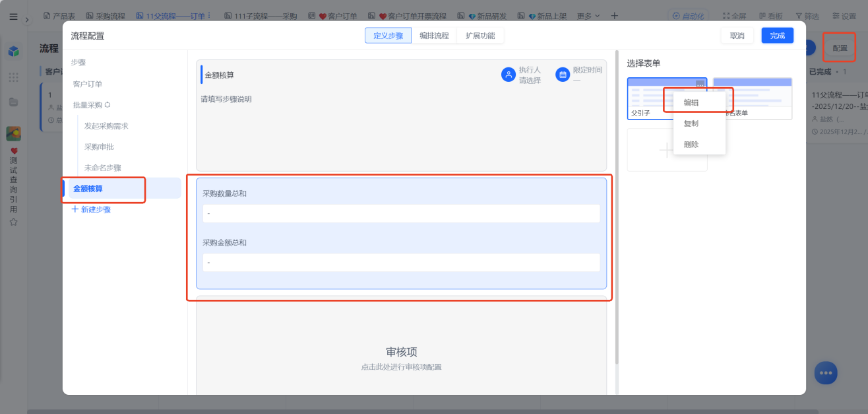This screenshot has height=414, width=868.
Task: Open the dotted grid apps icon in sidebar
Action: pyautogui.click(x=13, y=77)
